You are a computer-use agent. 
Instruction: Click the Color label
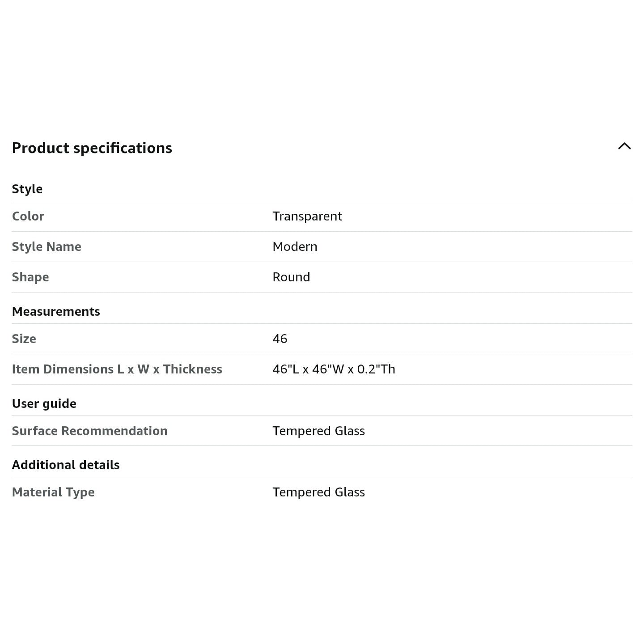coord(28,216)
